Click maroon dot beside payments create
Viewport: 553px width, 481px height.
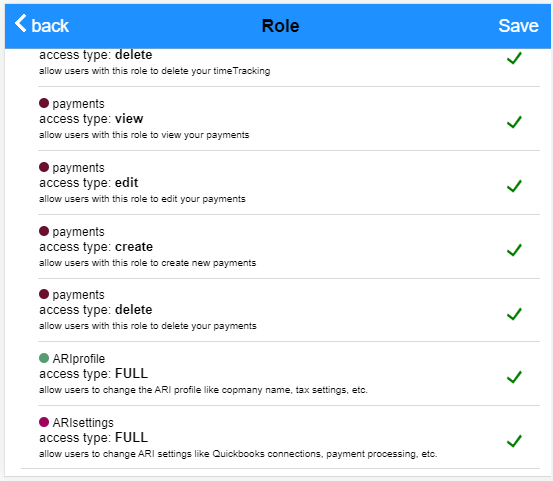[44, 231]
